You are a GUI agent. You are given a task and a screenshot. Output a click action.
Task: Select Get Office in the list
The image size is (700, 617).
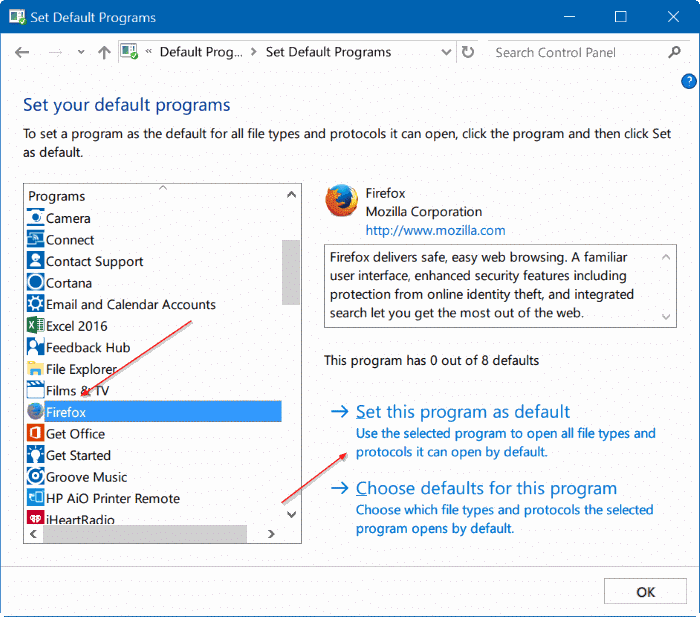tap(75, 434)
